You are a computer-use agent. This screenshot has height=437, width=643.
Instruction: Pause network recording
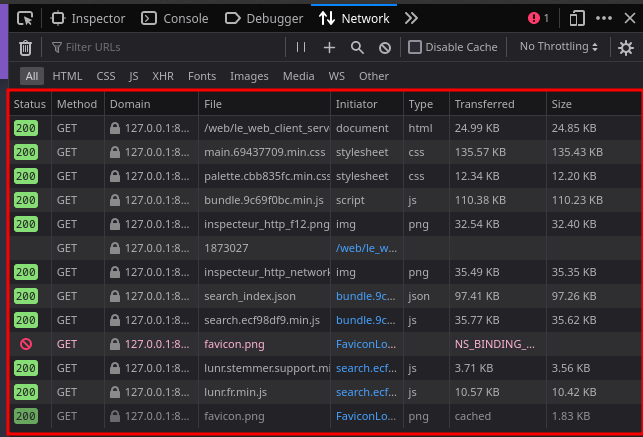point(301,48)
